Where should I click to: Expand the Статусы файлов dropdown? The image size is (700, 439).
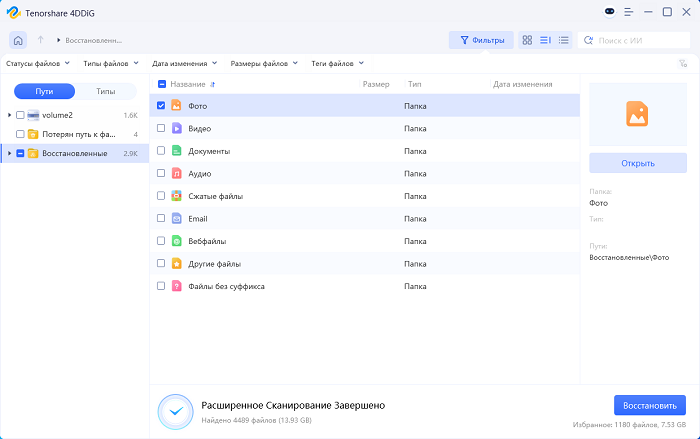tap(39, 63)
